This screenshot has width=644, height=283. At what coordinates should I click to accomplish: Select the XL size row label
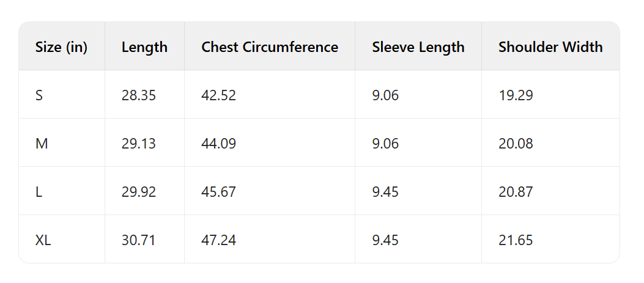click(43, 240)
